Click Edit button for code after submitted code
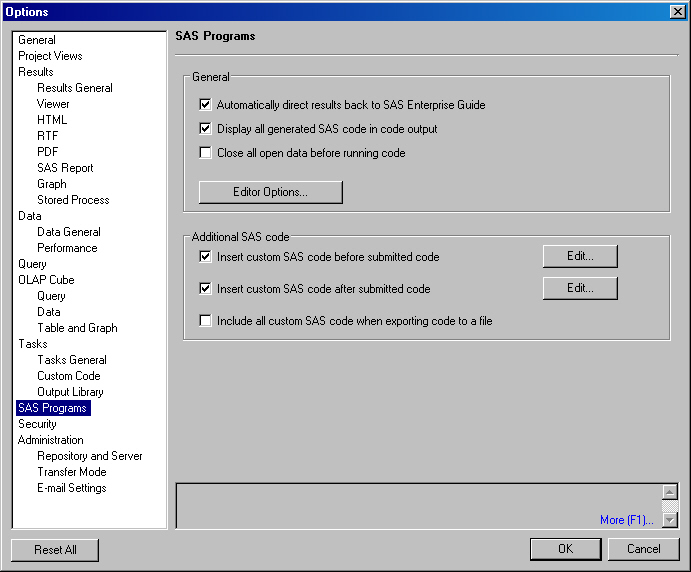This screenshot has height=572, width=691. click(580, 289)
